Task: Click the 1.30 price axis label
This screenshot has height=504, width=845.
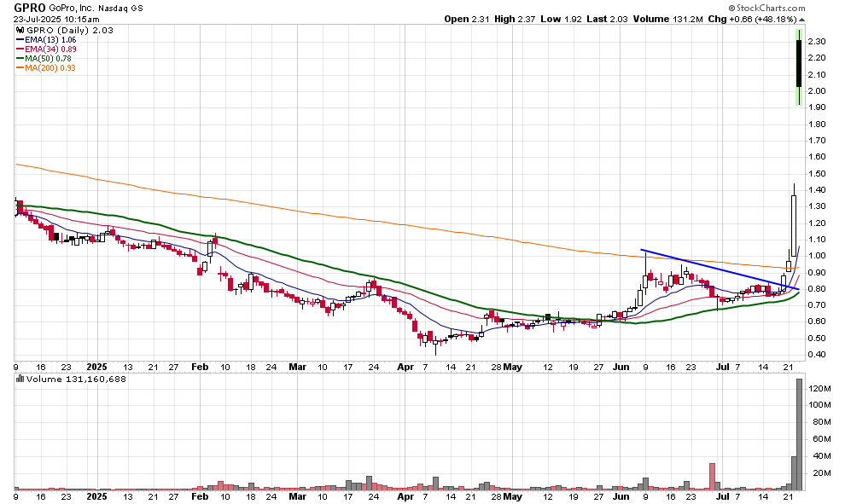Action: click(x=817, y=206)
